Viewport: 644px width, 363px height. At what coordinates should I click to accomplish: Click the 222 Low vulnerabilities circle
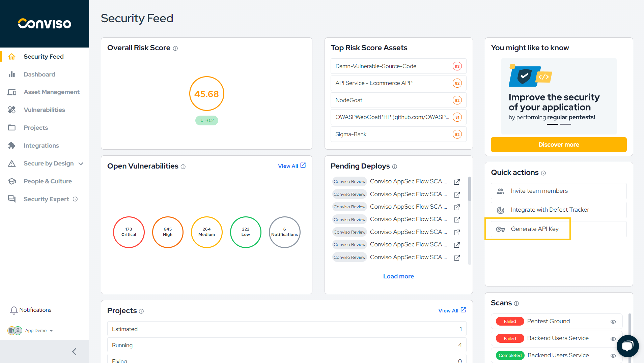tap(246, 232)
